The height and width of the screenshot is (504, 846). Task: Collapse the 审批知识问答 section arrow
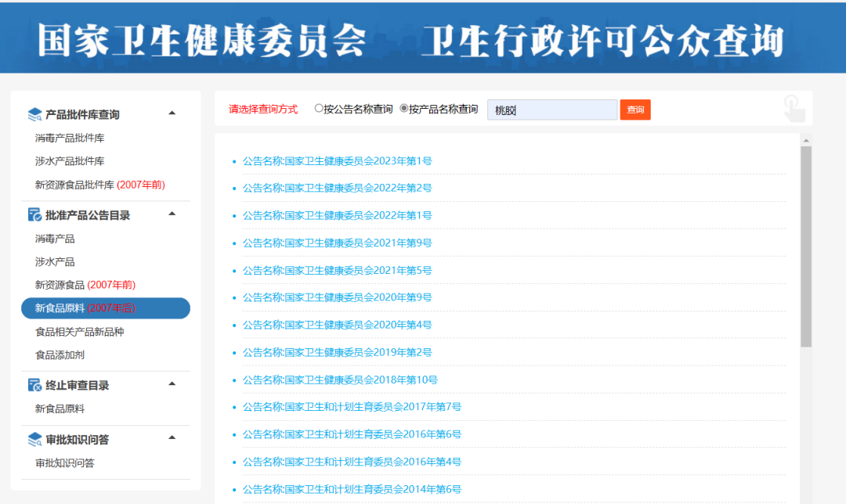click(172, 437)
